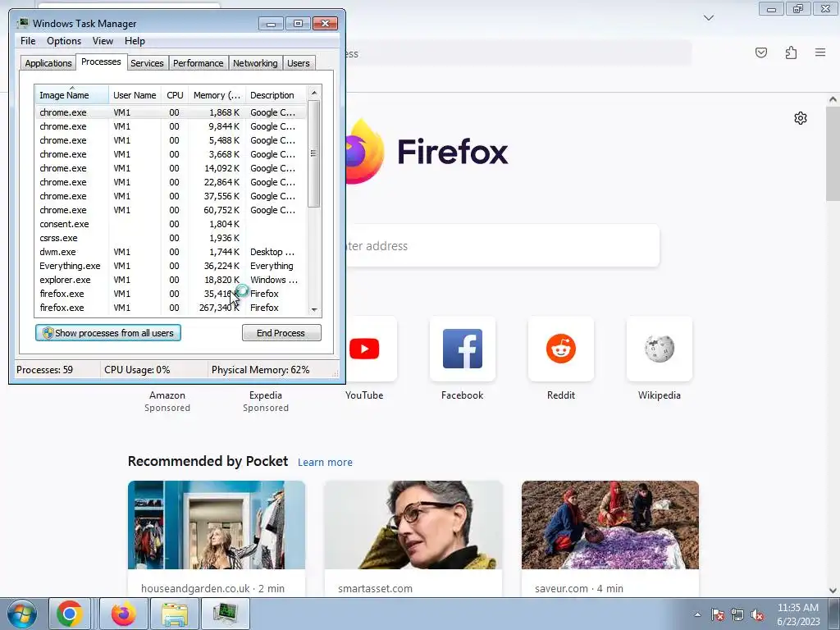This screenshot has height=630, width=840.
Task: Open the Reddit shortcut tile
Action: (561, 349)
